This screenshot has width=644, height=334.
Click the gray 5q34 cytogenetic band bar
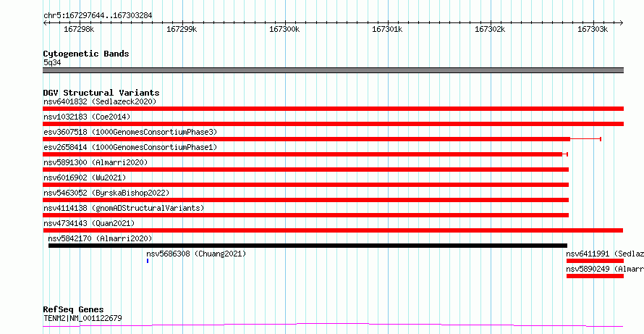click(333, 70)
